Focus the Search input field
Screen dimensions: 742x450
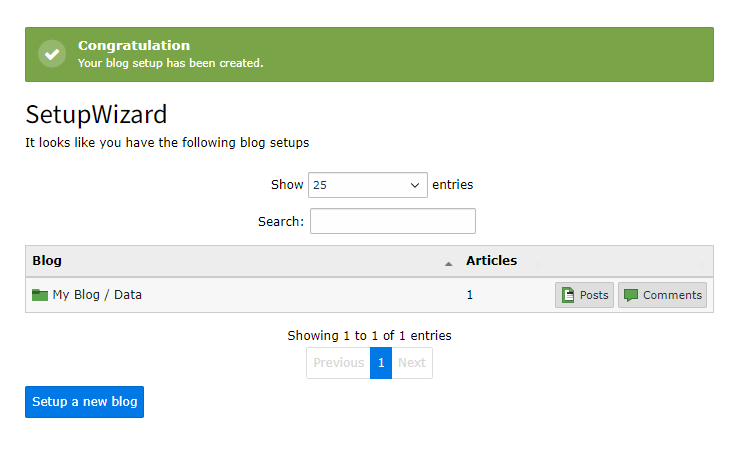[392, 221]
